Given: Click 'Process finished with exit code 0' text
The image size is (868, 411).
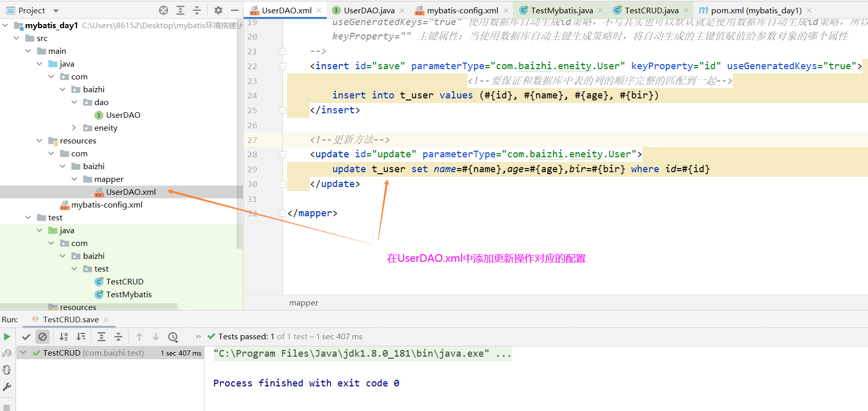Looking at the screenshot, I should 306,383.
